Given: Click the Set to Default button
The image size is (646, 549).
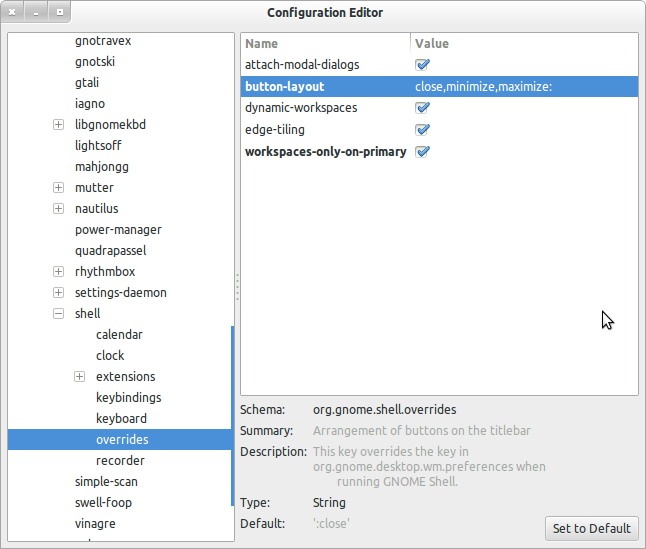Looking at the screenshot, I should click(x=592, y=528).
